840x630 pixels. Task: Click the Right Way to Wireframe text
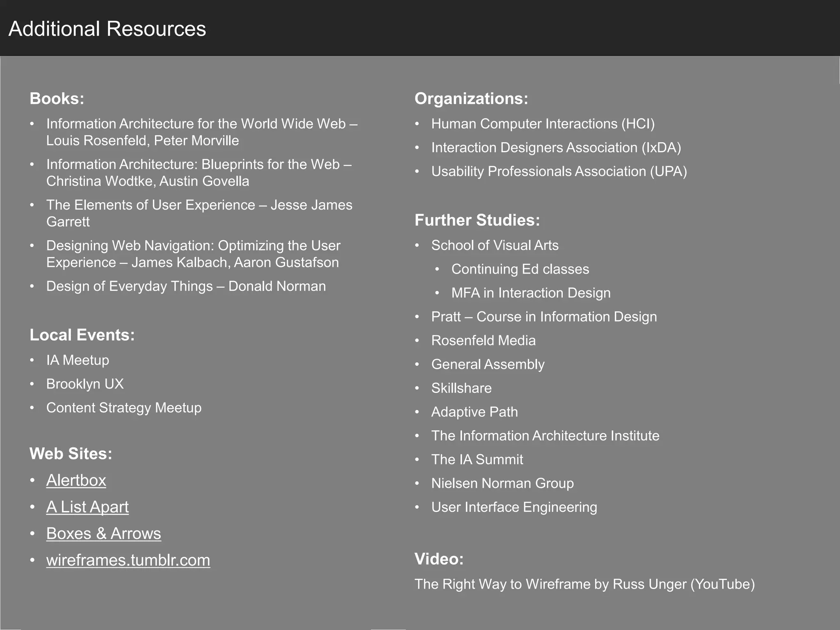(584, 584)
